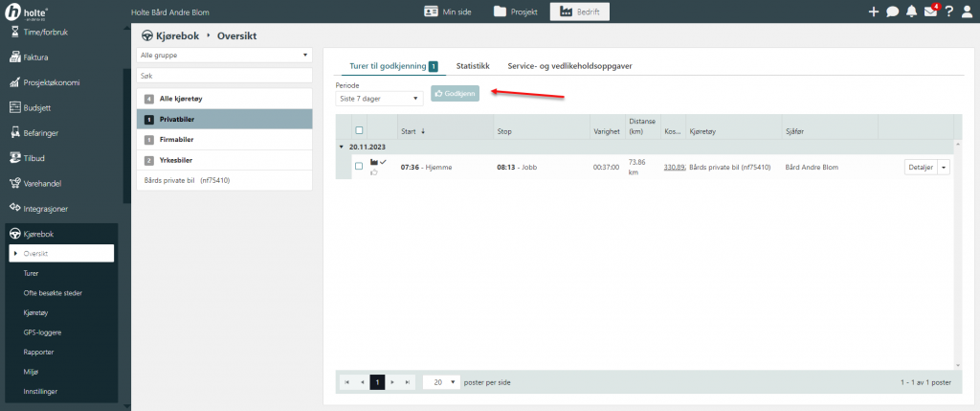Image resolution: width=980 pixels, height=411 pixels.
Task: Open user profile icon
Action: (x=967, y=11)
